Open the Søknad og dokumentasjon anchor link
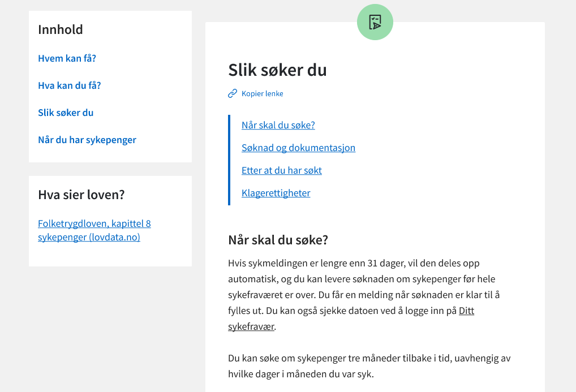 pyautogui.click(x=298, y=148)
